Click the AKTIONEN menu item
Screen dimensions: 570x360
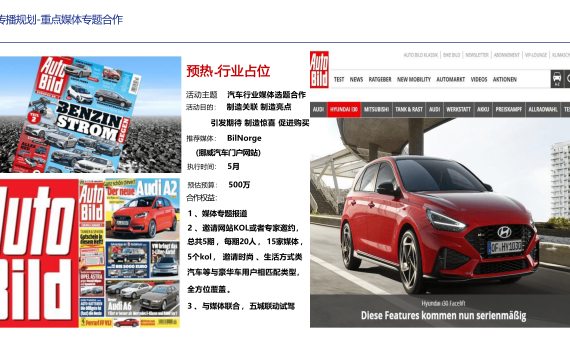[x=505, y=79]
